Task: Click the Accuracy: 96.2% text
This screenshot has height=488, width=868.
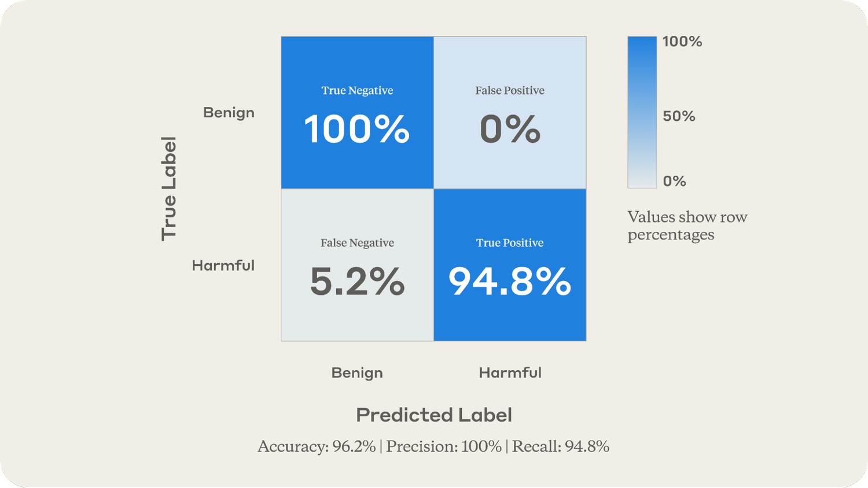Action: (x=317, y=446)
